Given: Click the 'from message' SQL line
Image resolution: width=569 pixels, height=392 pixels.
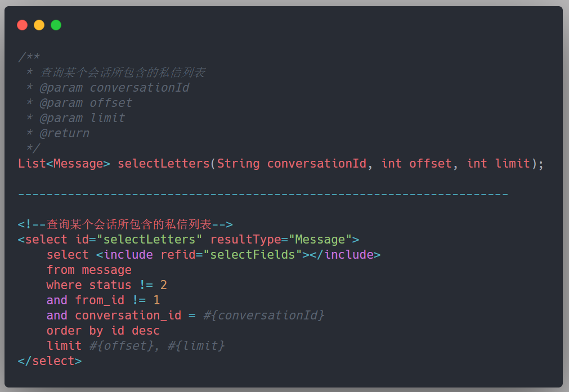Looking at the screenshot, I should tap(89, 270).
